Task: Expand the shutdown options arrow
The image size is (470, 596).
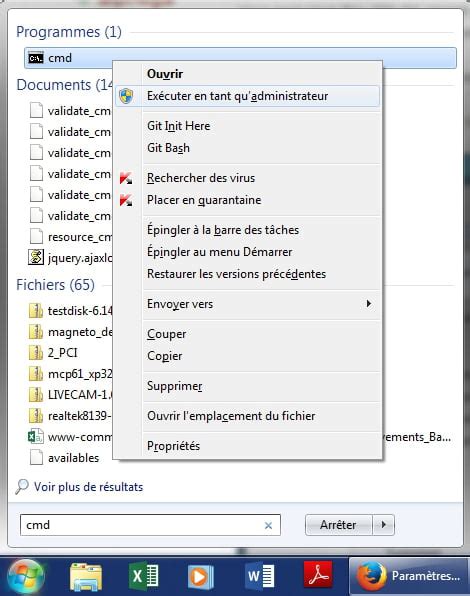Action: [383, 525]
